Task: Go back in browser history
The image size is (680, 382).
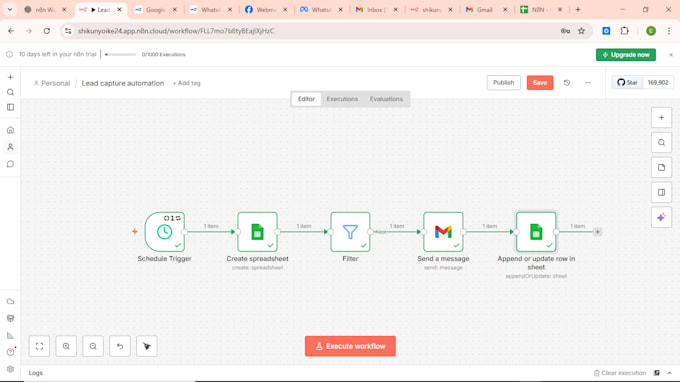Action: [x=11, y=31]
